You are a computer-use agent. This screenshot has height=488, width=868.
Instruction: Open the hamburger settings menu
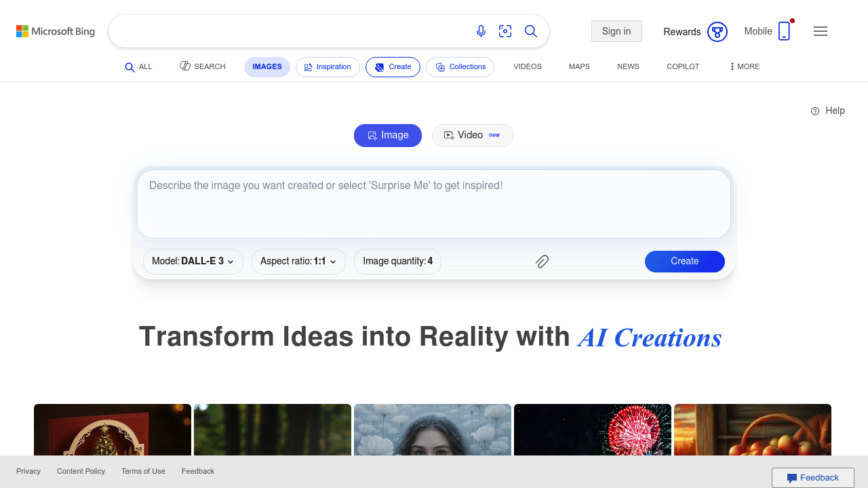click(821, 31)
